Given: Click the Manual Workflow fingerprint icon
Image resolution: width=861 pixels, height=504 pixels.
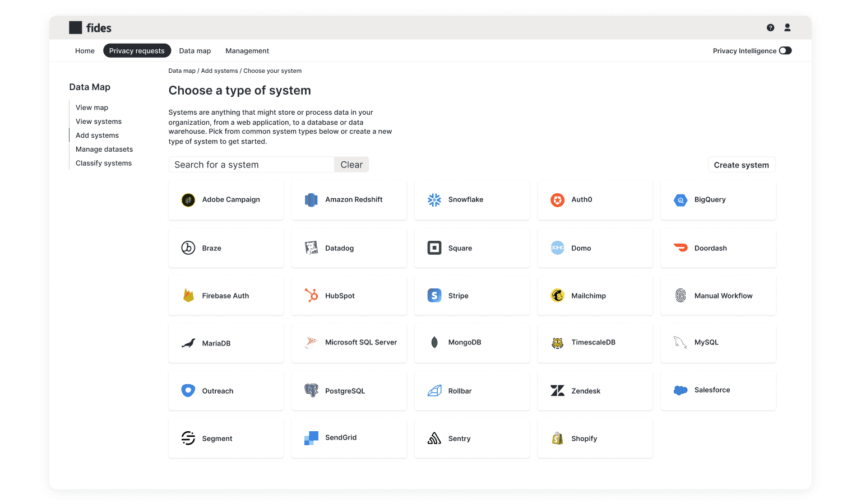Looking at the screenshot, I should [681, 295].
